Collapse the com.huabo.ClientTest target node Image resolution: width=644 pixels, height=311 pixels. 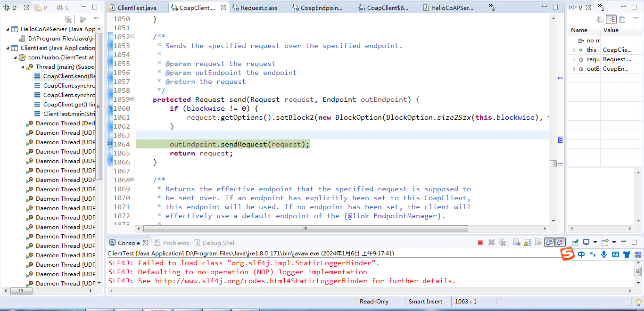[16, 57]
